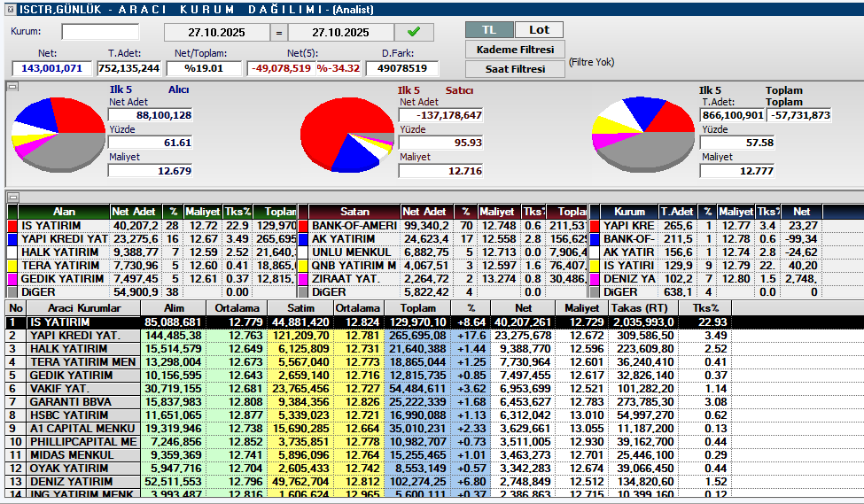Sort main table by the No column
This screenshot has width=864, height=504.
point(16,308)
